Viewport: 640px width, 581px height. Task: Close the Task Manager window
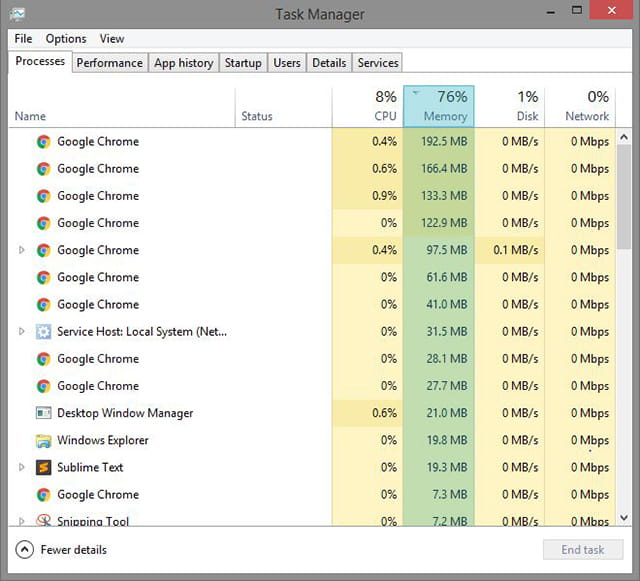611,10
